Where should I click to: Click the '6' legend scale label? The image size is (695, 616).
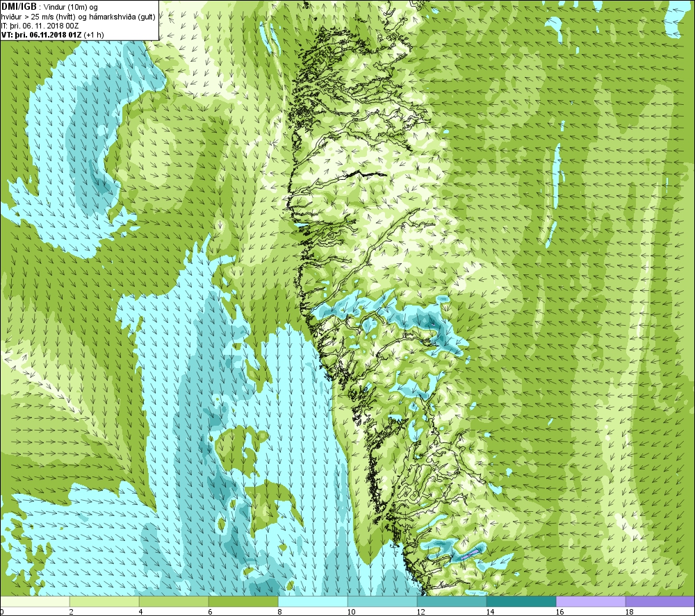click(x=210, y=612)
